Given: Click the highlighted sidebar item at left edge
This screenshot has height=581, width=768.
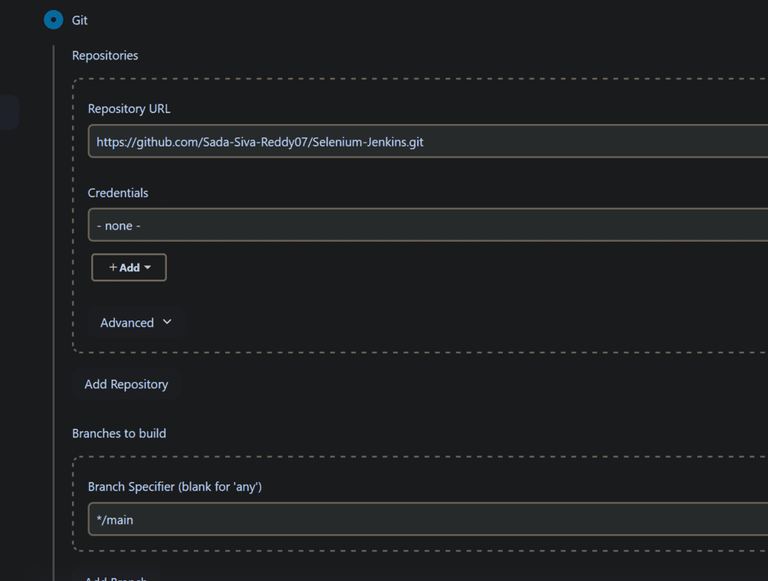Looking at the screenshot, I should point(8,112).
